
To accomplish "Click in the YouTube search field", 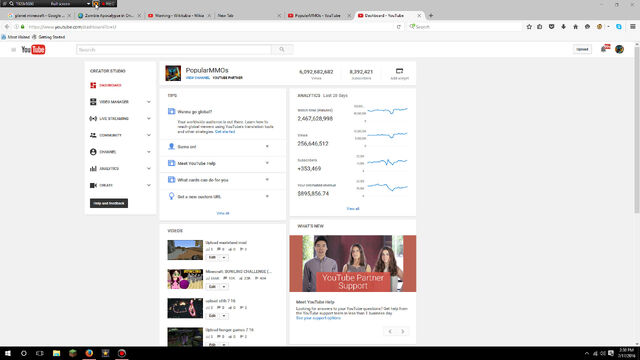I will tap(174, 49).
